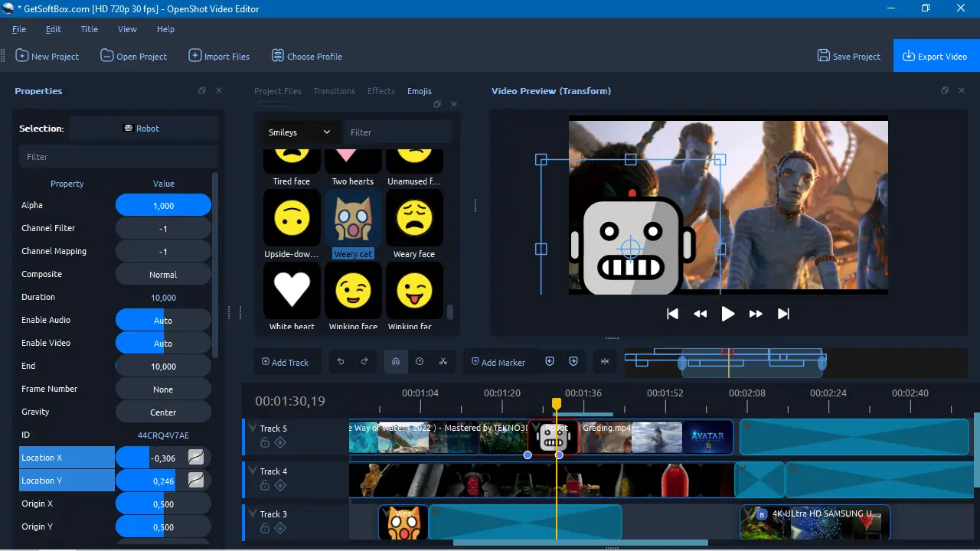
Task: Select the White heart emoji
Action: pos(292,297)
